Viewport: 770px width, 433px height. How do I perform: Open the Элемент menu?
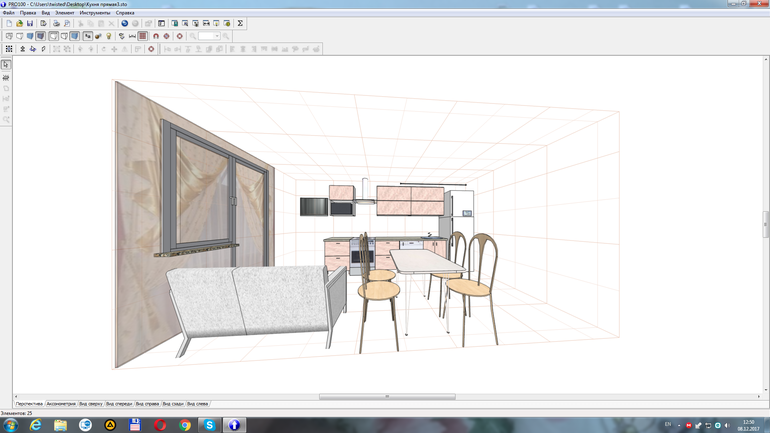[64, 13]
